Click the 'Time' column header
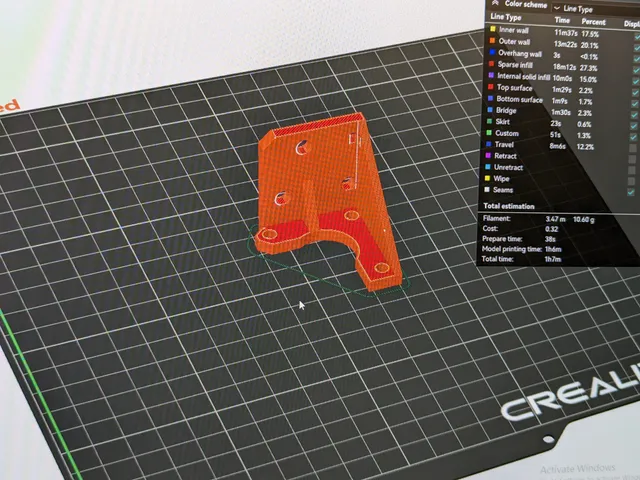This screenshot has width=640, height=480. click(562, 20)
